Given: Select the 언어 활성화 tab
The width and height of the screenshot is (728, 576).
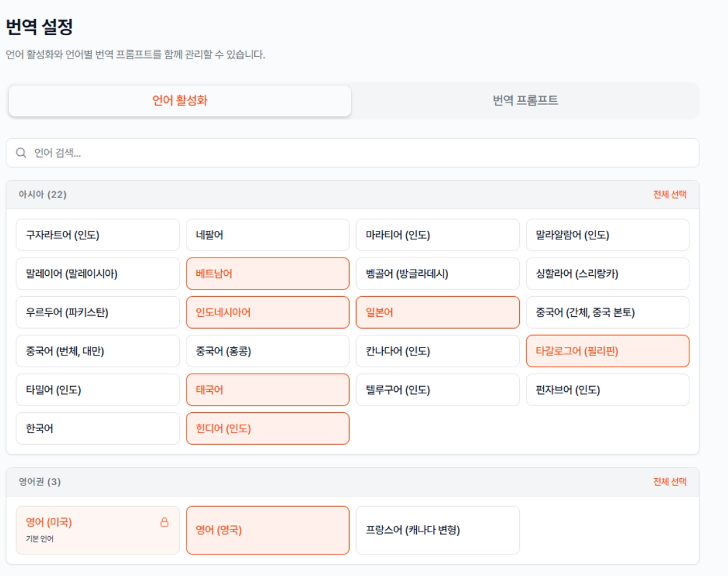Looking at the screenshot, I should 180,101.
